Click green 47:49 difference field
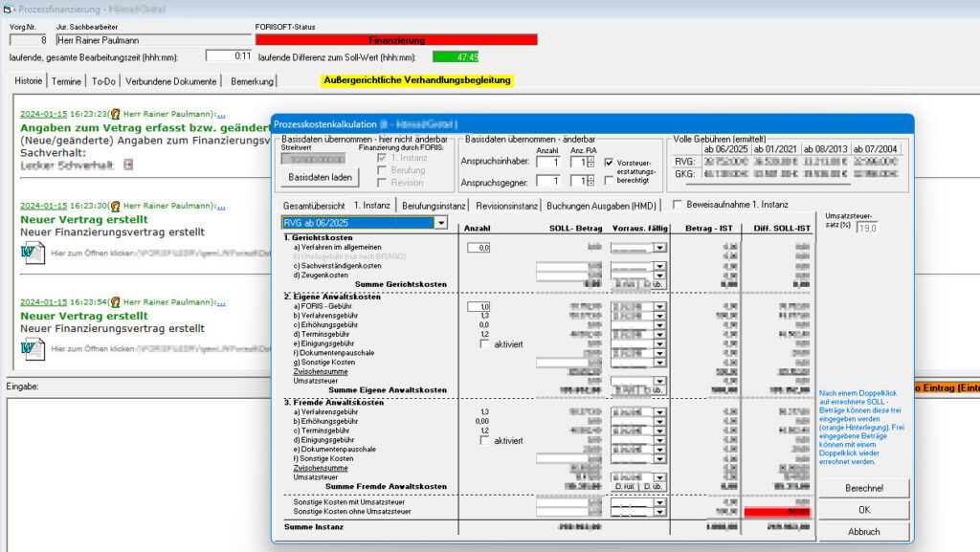This screenshot has width=980, height=552. (456, 56)
